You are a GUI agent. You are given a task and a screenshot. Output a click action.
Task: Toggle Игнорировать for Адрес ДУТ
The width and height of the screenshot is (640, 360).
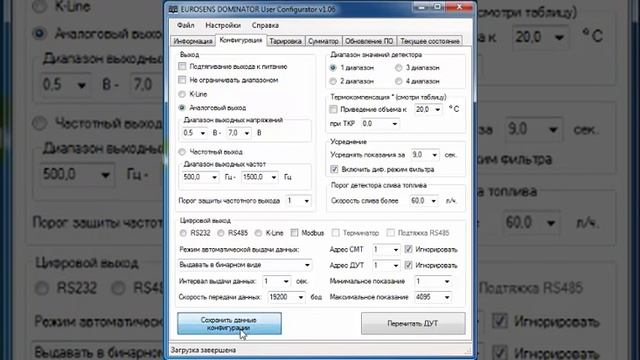pyautogui.click(x=408, y=265)
